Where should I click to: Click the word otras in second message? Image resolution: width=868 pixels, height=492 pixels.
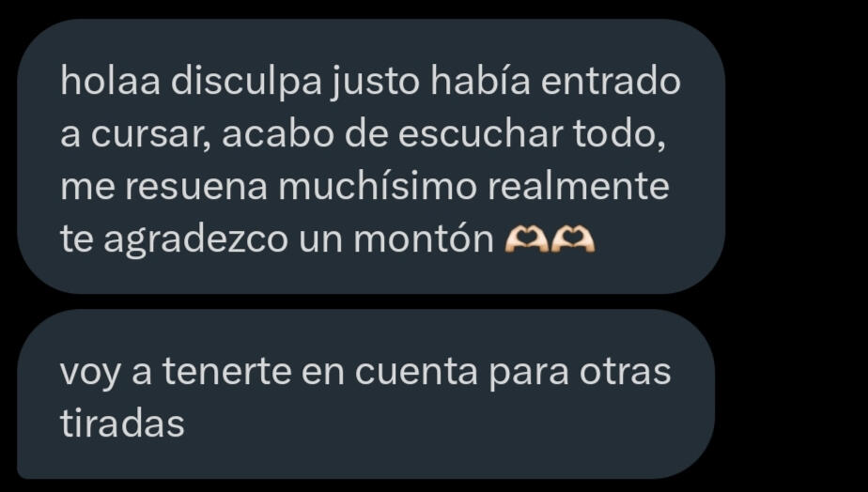click(x=625, y=372)
